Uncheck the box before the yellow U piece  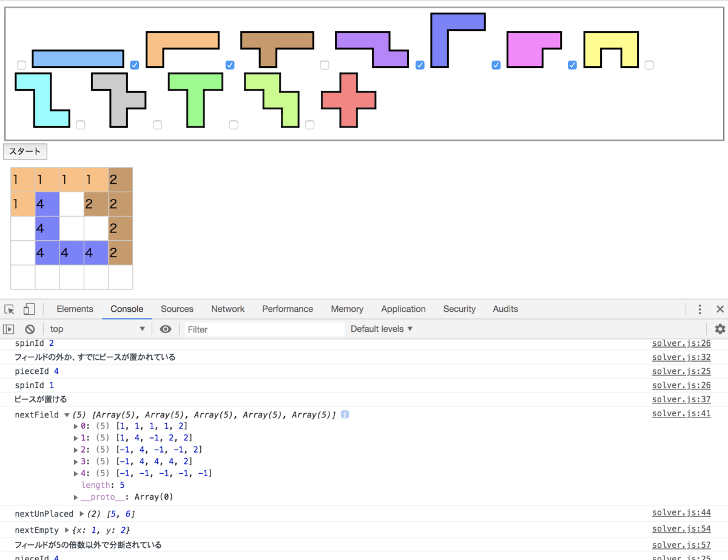pos(572,65)
